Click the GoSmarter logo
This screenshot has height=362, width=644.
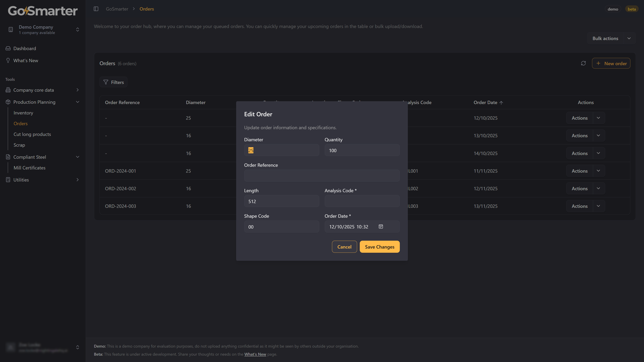[43, 11]
